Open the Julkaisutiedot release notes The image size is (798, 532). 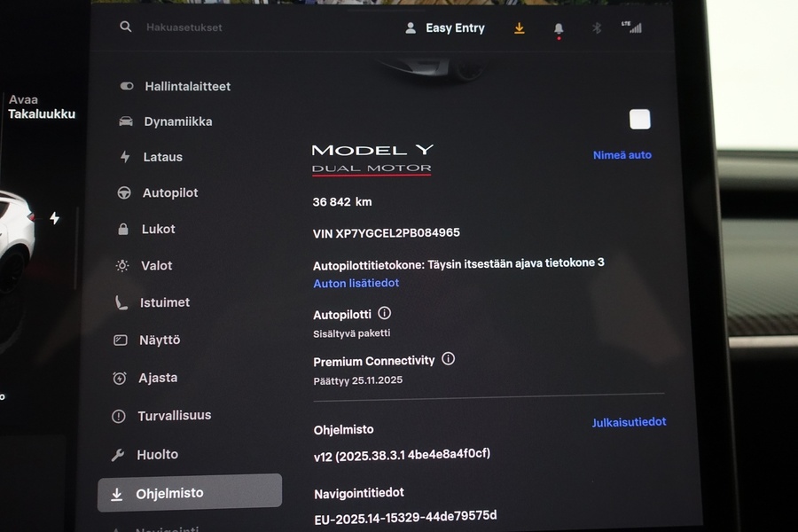tap(629, 421)
